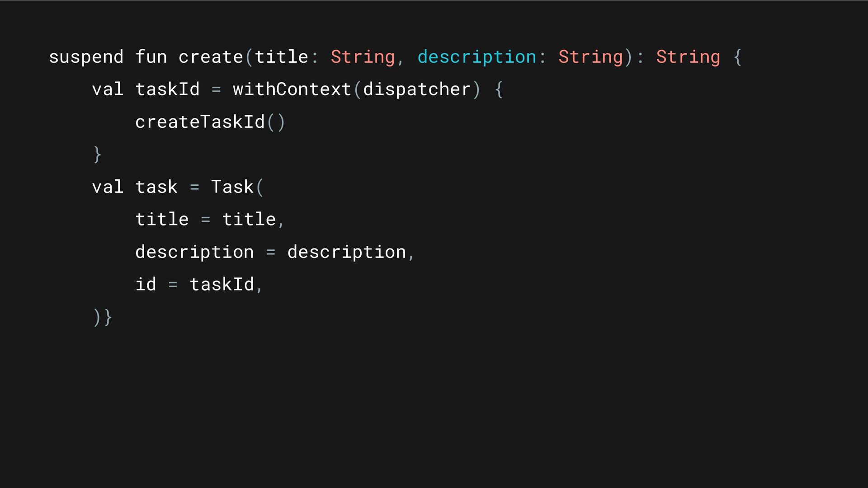Click the 'createTaskId()' call
This screenshot has width=868, height=488.
coord(210,122)
